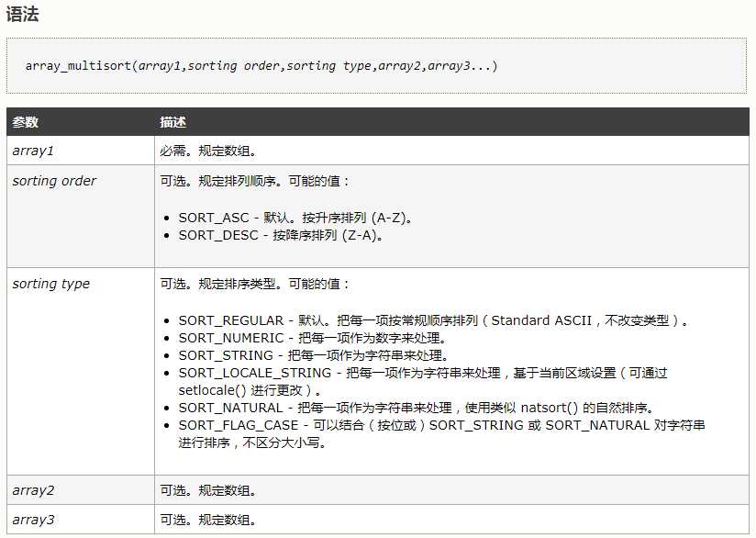Click the array_multisort syntax code line
Screen dimensions: 756x538
(x=261, y=65)
